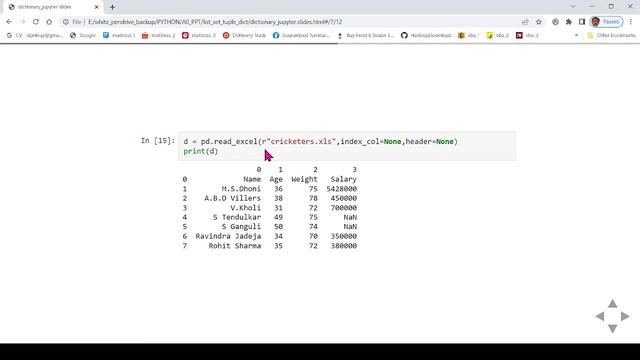The width and height of the screenshot is (640, 360).
Task: Click the In [15] cell prompt
Action: click(x=158, y=141)
